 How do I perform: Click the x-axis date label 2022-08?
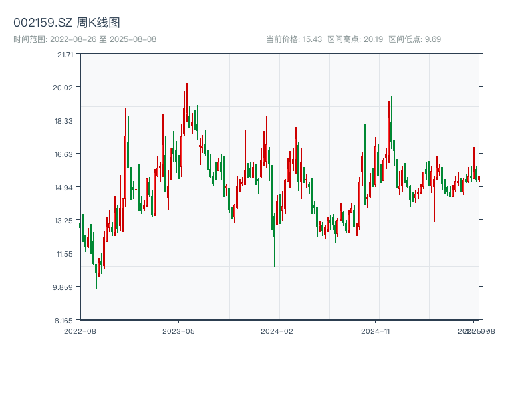coord(80,331)
